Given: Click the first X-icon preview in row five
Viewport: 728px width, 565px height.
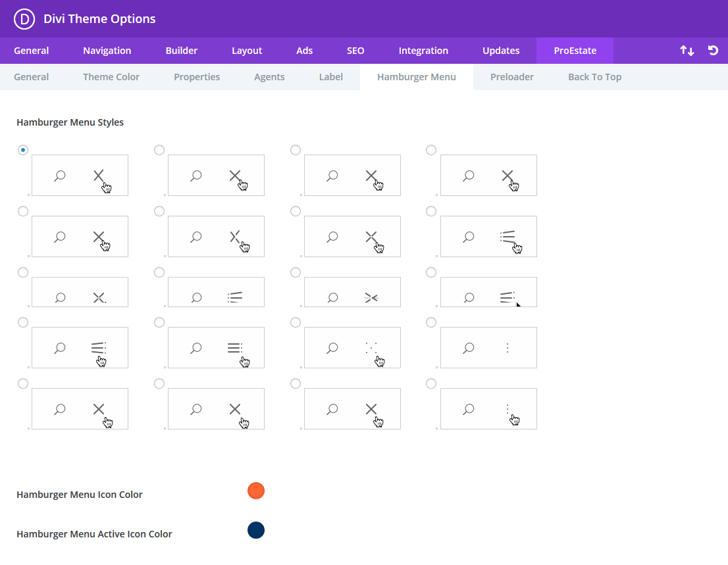Looking at the screenshot, I should (x=80, y=409).
